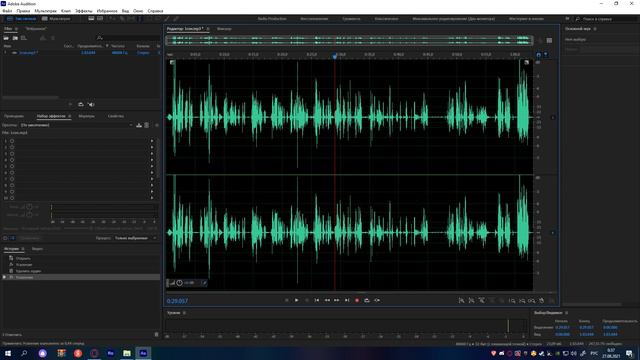This screenshot has width=640, height=360.
Task: Toggle power for effect slot 1
Action: point(12,141)
